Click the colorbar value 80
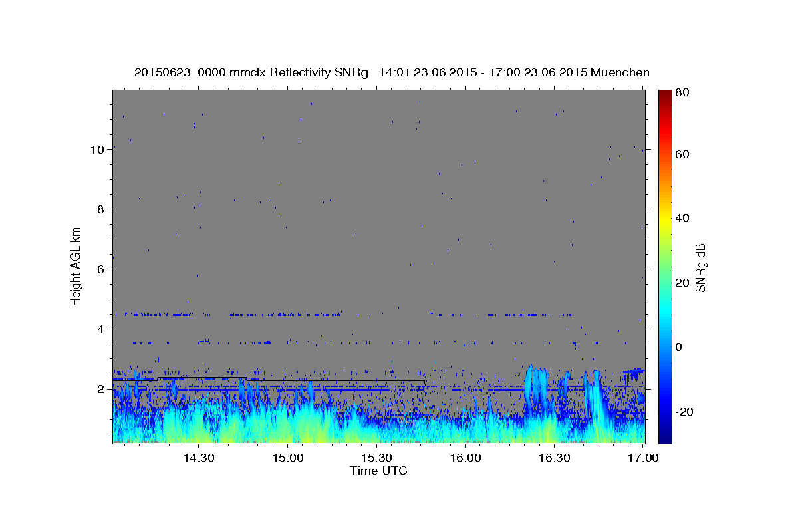Image resolution: width=798 pixels, height=532 pixels. 684,93
